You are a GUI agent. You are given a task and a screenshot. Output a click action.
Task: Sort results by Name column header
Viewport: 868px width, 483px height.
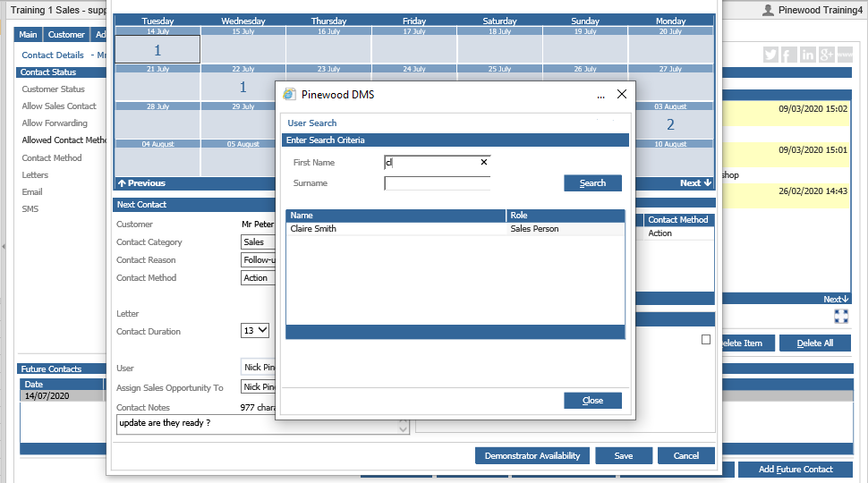396,216
